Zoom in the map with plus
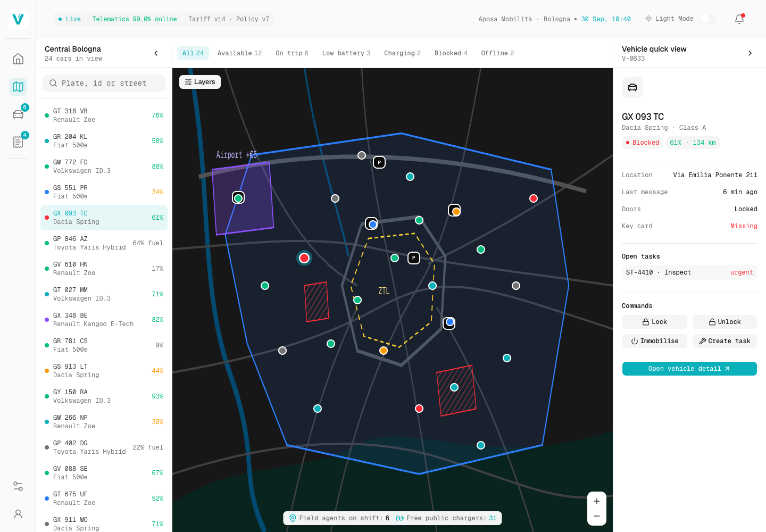766x532 pixels. [x=597, y=501]
